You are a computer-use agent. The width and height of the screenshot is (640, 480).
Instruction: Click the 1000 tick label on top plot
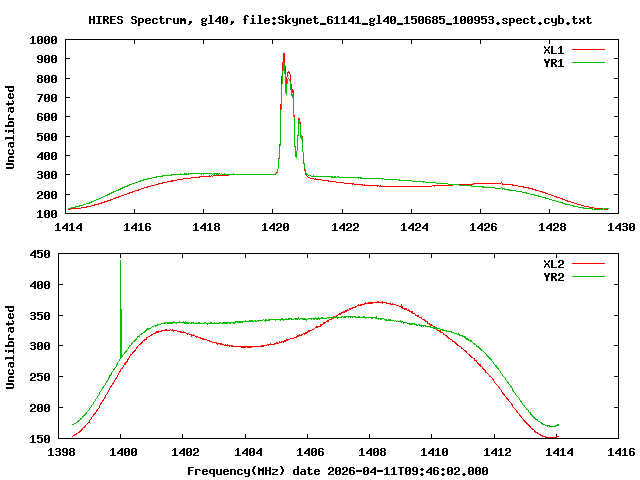43,40
